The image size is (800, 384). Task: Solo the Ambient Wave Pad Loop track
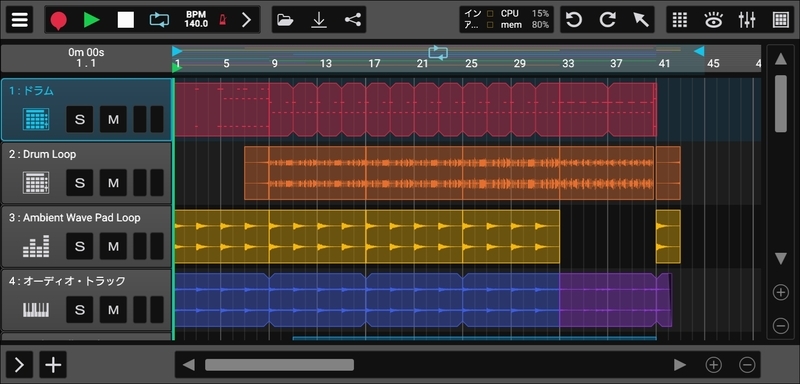(80, 246)
